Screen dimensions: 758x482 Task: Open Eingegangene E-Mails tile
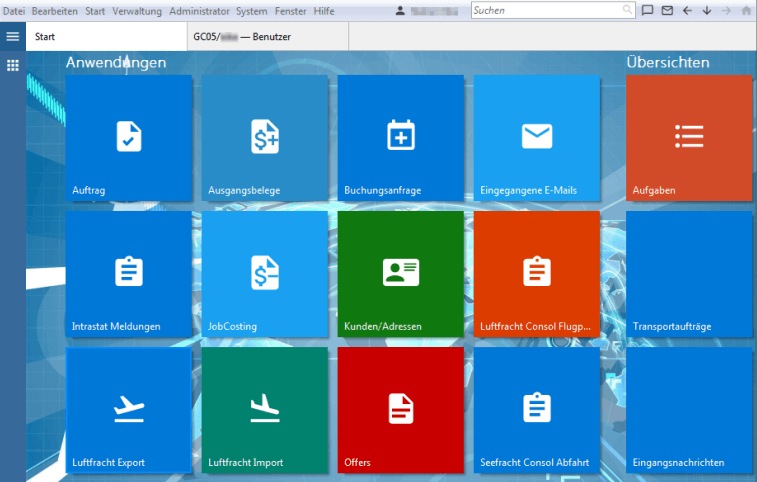pos(536,138)
